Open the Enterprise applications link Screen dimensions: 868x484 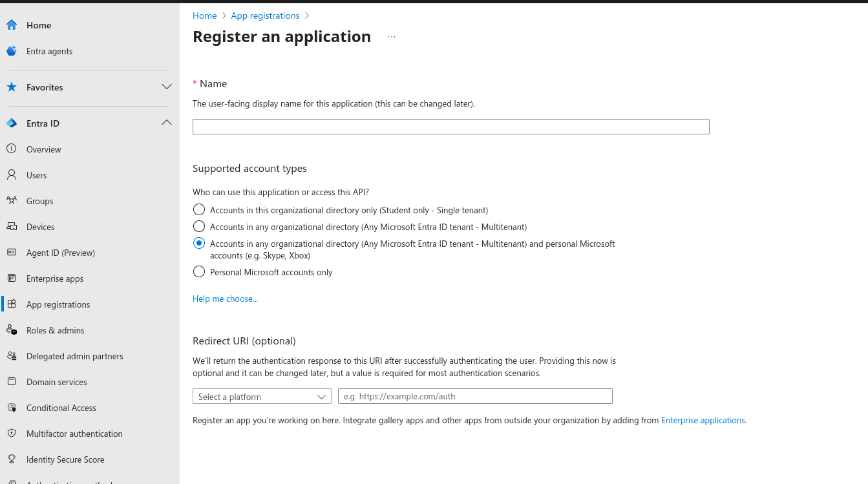coord(703,421)
